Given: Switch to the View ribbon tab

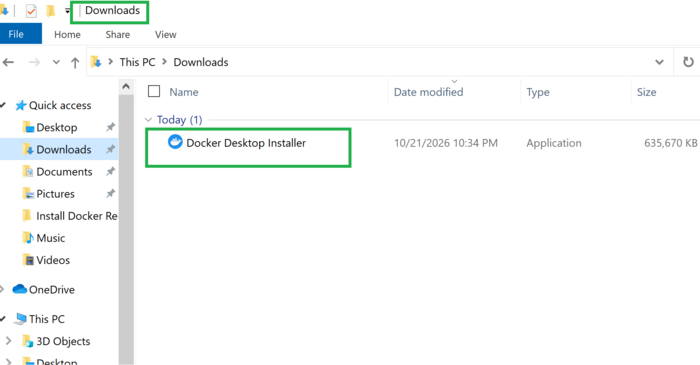Looking at the screenshot, I should click(166, 34).
